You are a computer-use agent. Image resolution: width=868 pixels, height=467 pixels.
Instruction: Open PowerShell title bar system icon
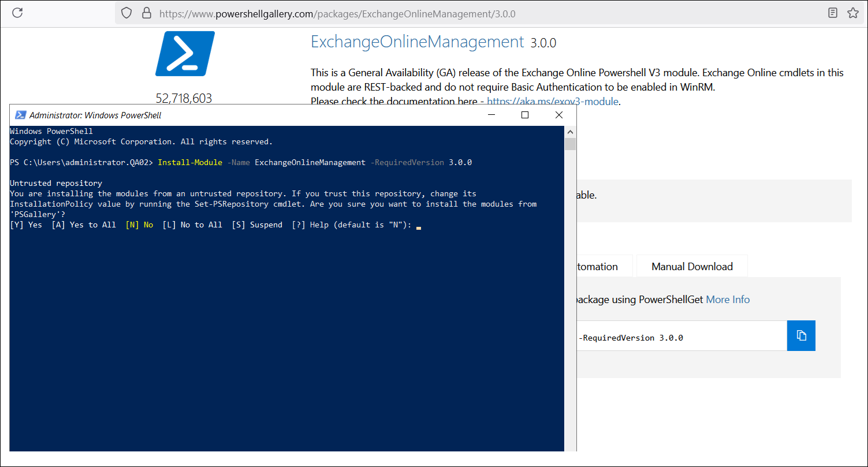click(20, 115)
